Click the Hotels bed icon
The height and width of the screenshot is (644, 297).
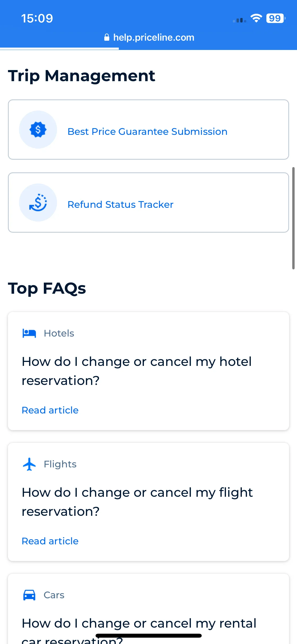coord(29,333)
